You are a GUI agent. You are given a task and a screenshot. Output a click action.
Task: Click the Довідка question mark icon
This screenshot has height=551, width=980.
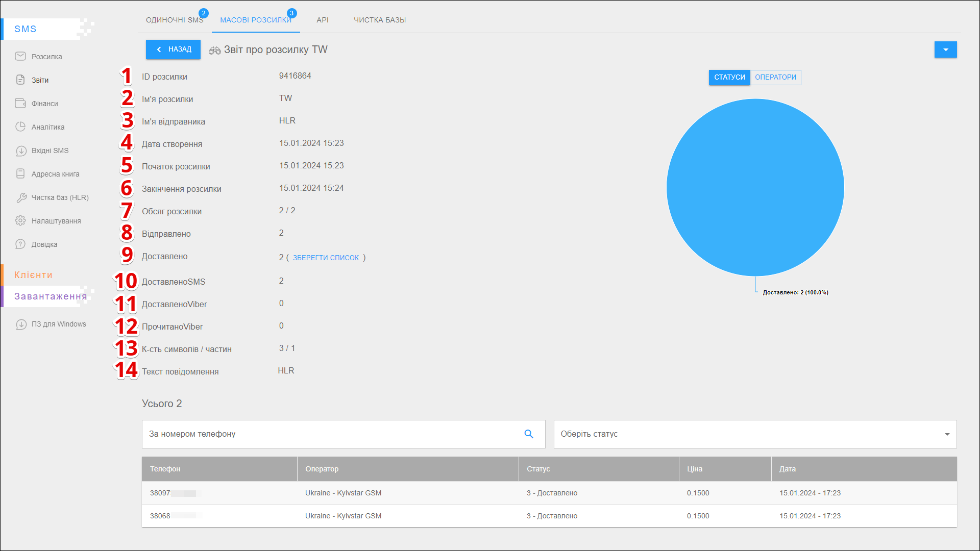click(20, 244)
